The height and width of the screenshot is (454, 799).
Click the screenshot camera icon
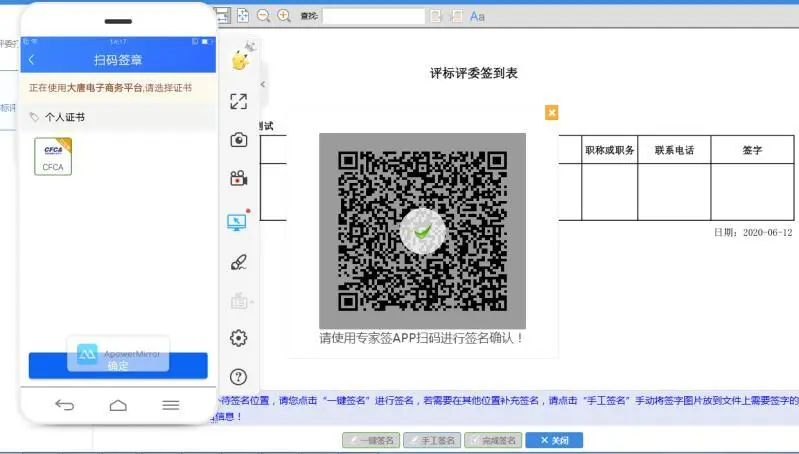pos(238,140)
